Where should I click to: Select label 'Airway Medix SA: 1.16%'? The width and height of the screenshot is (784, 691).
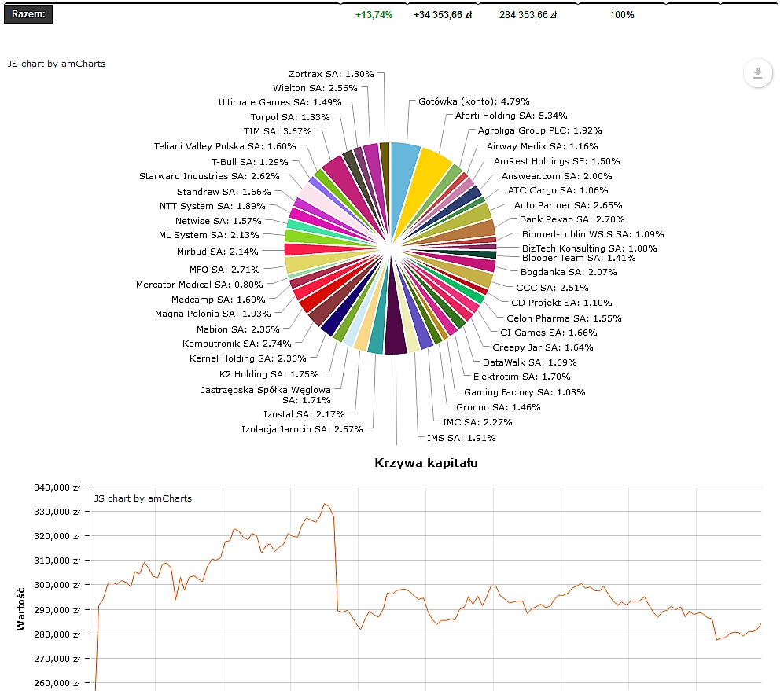543,146
